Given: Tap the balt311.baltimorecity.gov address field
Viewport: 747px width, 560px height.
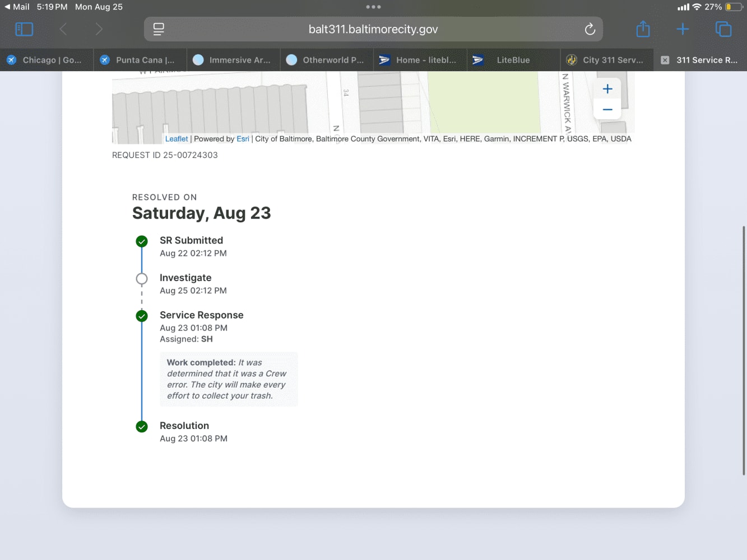Looking at the screenshot, I should (373, 29).
